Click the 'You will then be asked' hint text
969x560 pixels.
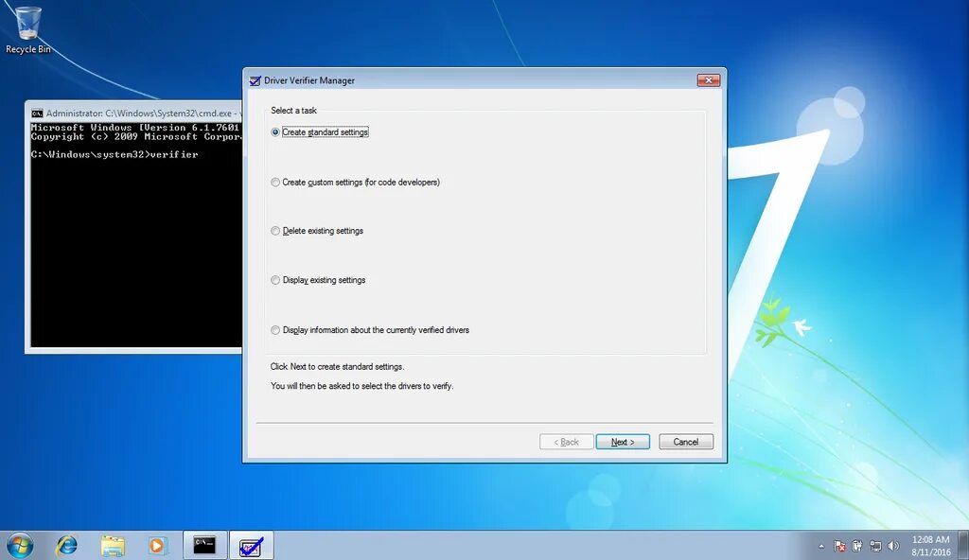tap(361, 386)
